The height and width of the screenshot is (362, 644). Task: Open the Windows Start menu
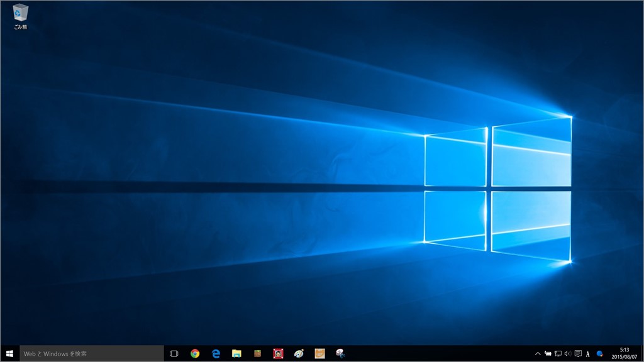pyautogui.click(x=9, y=354)
